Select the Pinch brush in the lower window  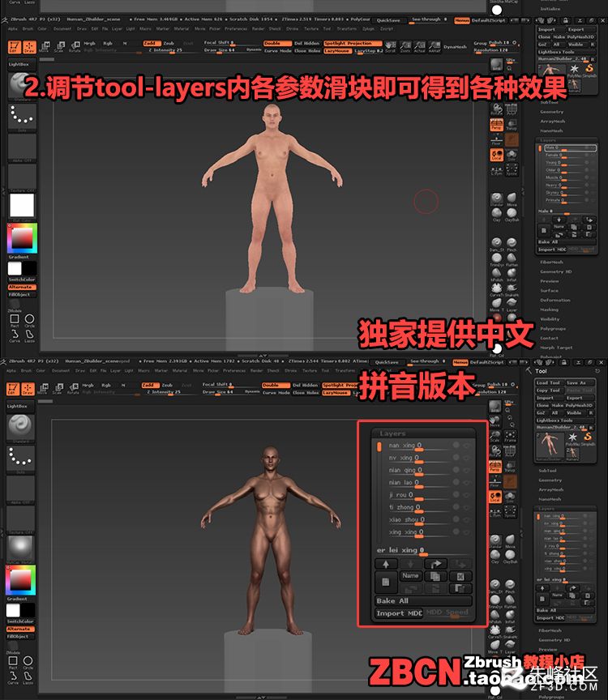tap(510, 586)
